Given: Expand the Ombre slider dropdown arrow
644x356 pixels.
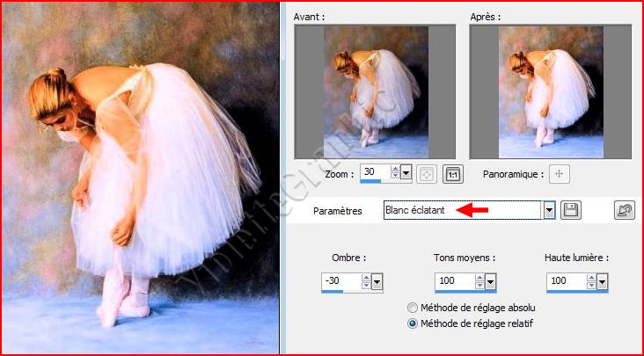Looking at the screenshot, I should (x=377, y=281).
